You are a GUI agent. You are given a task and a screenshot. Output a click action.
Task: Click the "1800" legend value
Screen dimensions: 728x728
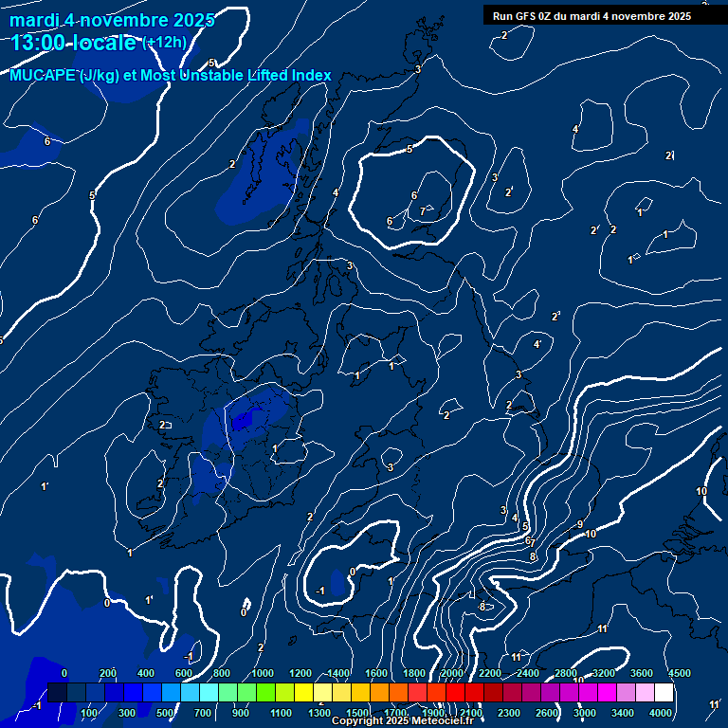click(414, 673)
